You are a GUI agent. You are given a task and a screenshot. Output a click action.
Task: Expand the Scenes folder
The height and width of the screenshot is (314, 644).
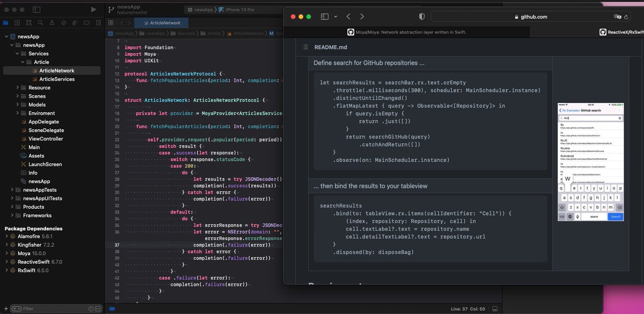point(17,96)
